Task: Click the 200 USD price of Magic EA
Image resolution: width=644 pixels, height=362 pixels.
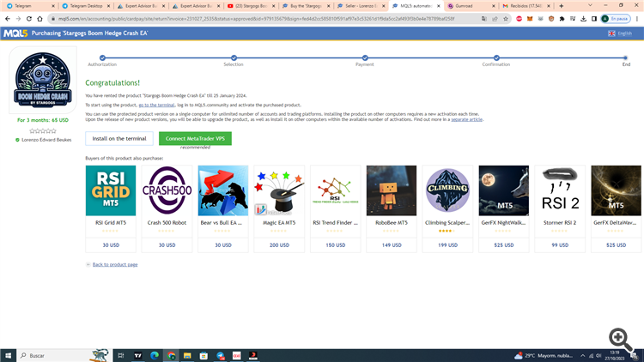Action: (x=279, y=245)
